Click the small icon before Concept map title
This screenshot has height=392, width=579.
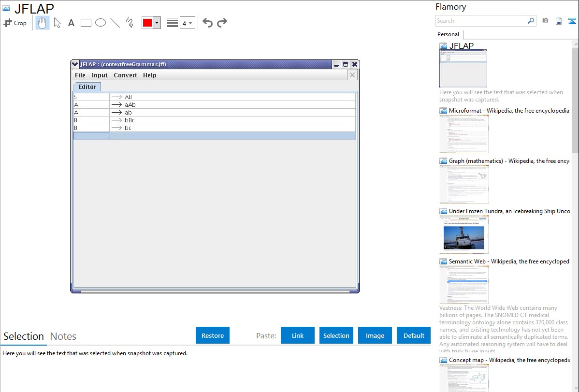point(444,360)
